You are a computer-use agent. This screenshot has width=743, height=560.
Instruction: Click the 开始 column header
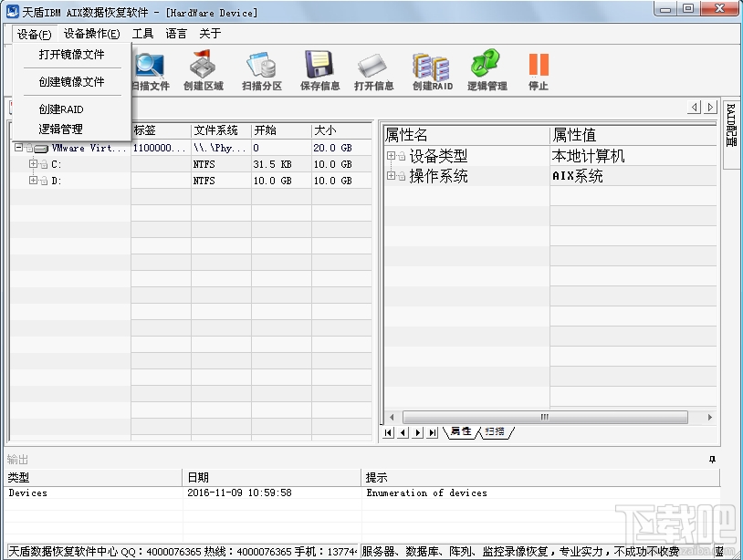pyautogui.click(x=281, y=130)
